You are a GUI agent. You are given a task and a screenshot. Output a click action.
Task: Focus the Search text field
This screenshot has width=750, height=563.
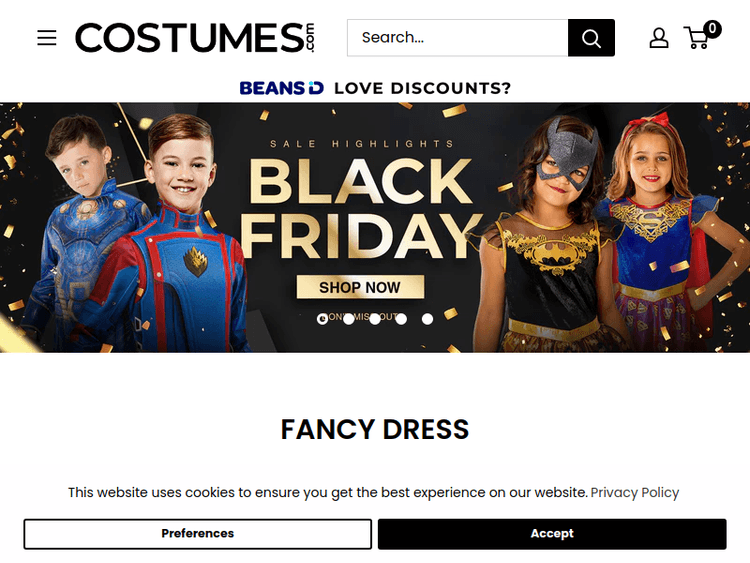coord(457,38)
